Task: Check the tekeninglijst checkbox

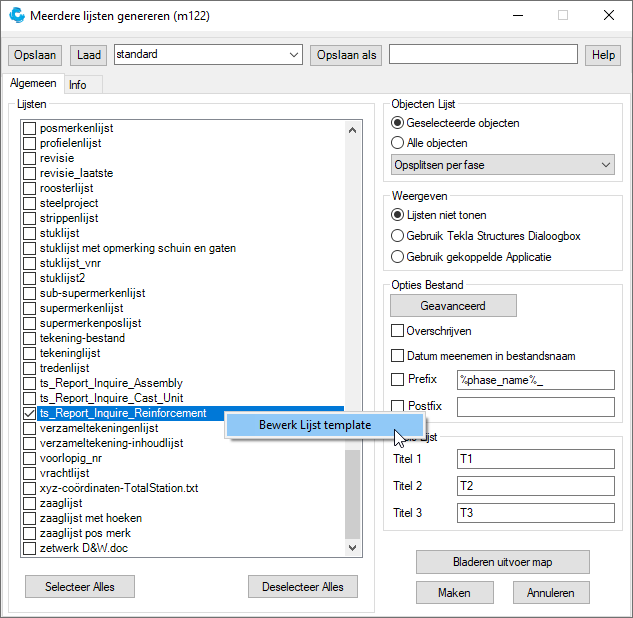Action: pos(29,353)
